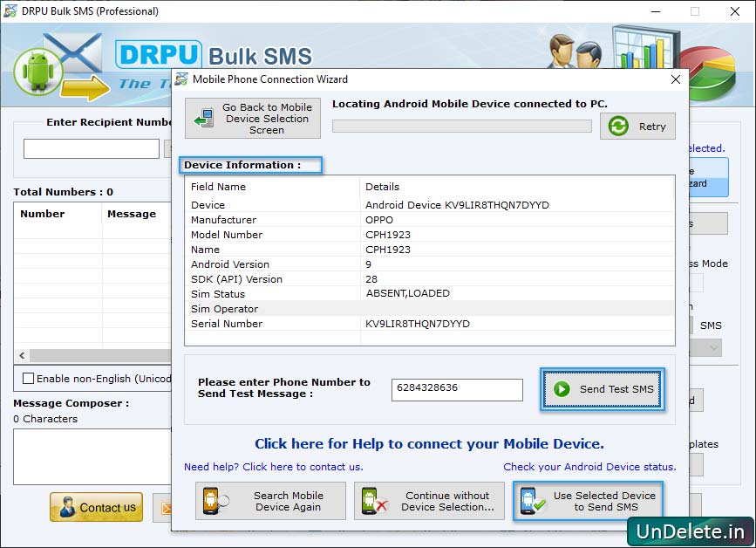Click the left scroll arrow of number list

pyautogui.click(x=22, y=355)
